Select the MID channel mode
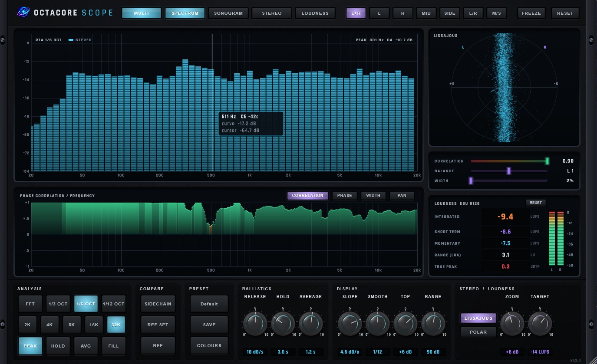This screenshot has height=364, width=597. click(x=426, y=13)
